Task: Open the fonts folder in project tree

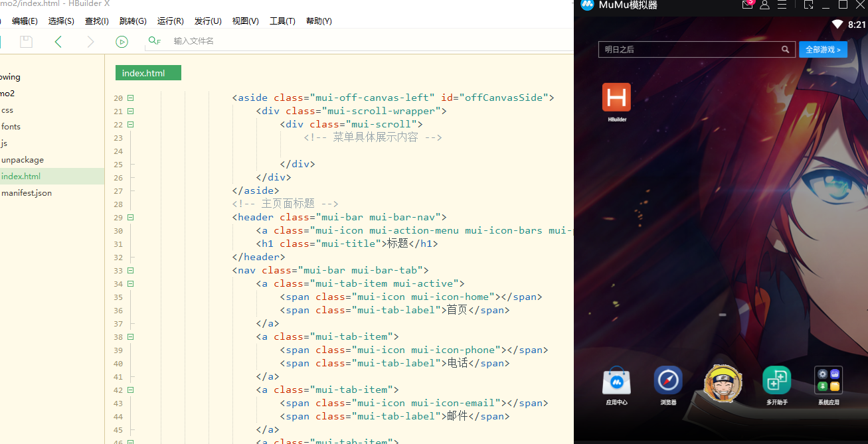Action: pyautogui.click(x=11, y=127)
